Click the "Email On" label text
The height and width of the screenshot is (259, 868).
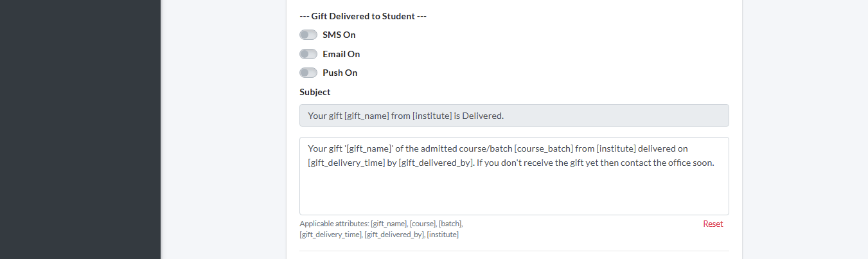(x=341, y=54)
